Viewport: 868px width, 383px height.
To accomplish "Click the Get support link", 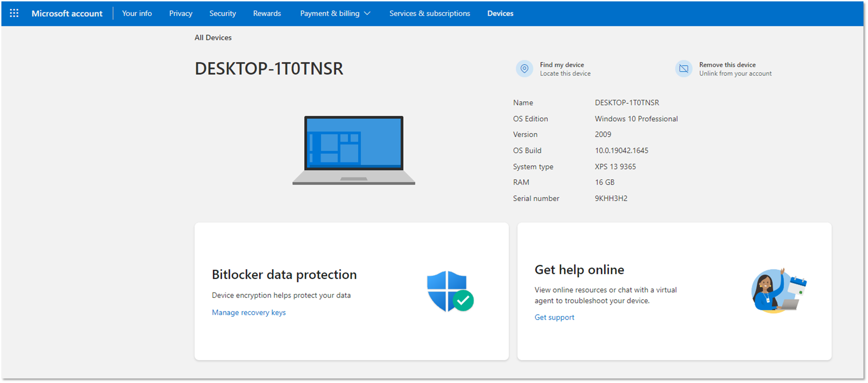I will click(x=554, y=317).
